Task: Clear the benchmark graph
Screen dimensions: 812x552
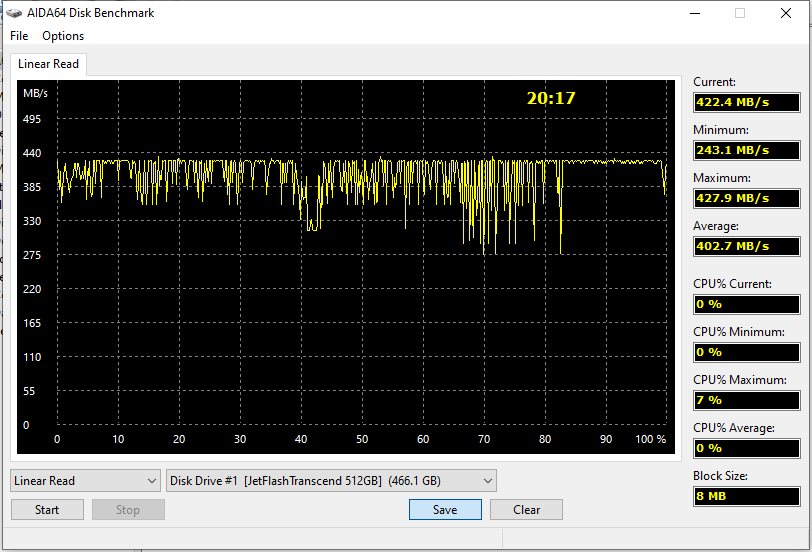Action: [526, 510]
